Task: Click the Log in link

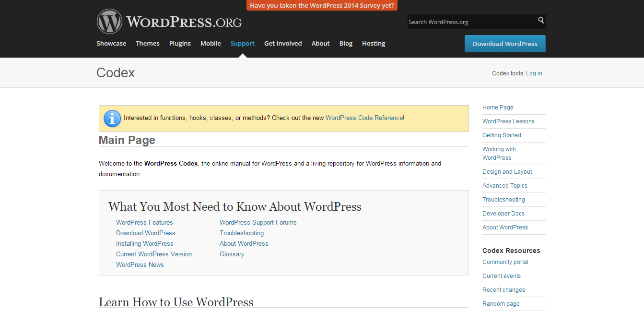Action: [x=534, y=73]
